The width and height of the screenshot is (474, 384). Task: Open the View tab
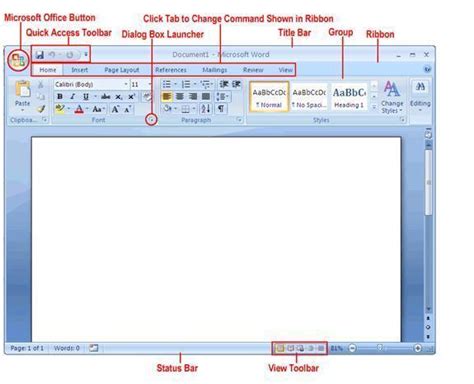285,70
